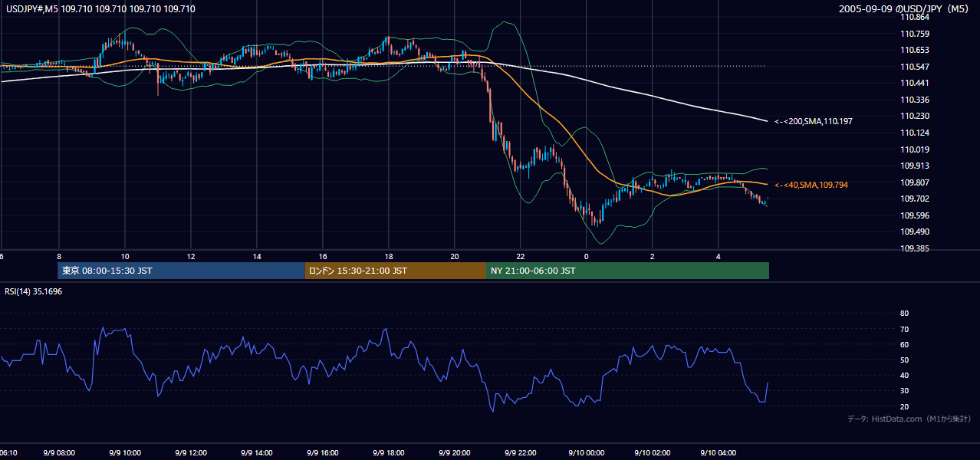The height and width of the screenshot is (460, 980).
Task: Click price axis value 110.547
Action: pyautogui.click(x=916, y=67)
